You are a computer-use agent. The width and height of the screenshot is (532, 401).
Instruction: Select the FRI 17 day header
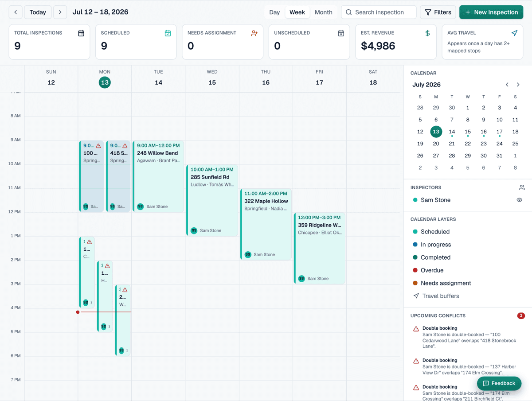[319, 78]
